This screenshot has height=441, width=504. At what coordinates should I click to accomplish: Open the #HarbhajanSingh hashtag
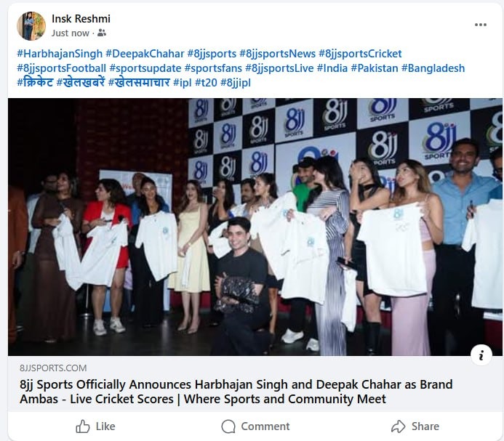click(x=60, y=54)
